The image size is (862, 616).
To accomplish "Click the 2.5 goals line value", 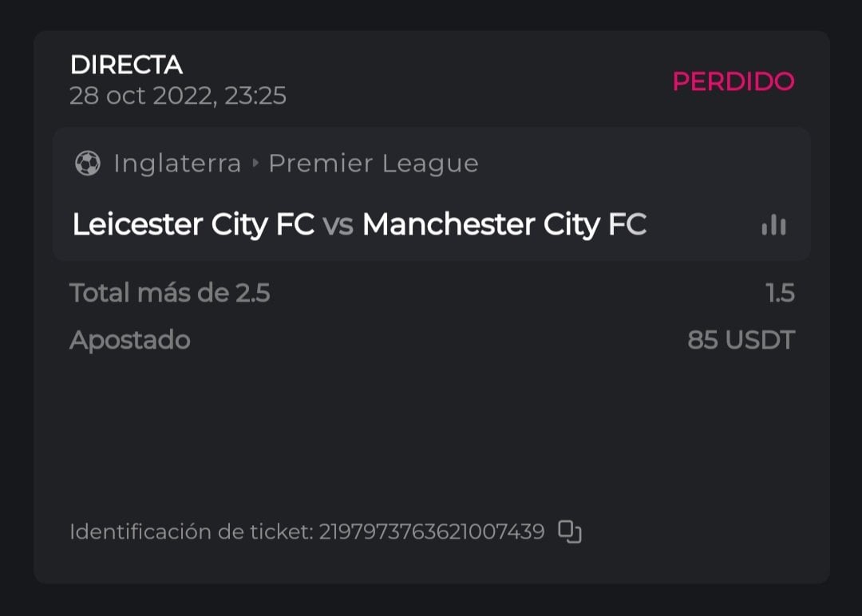I will [x=252, y=294].
